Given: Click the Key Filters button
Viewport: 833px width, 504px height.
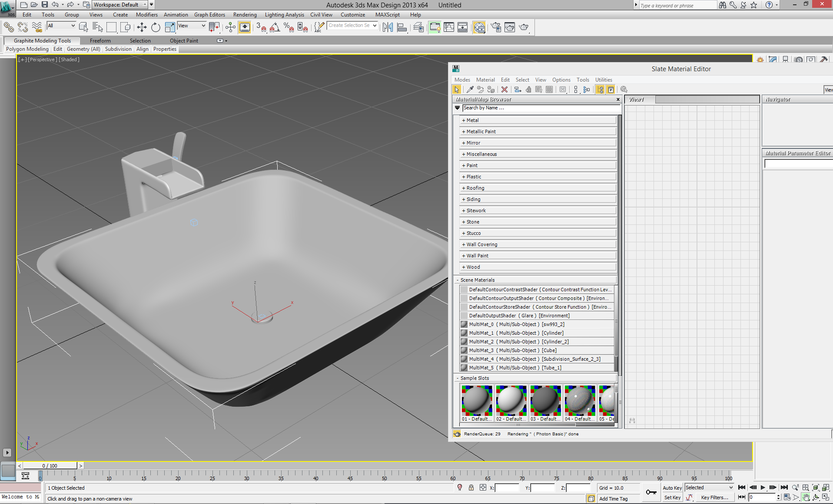Looking at the screenshot, I should (714, 497).
